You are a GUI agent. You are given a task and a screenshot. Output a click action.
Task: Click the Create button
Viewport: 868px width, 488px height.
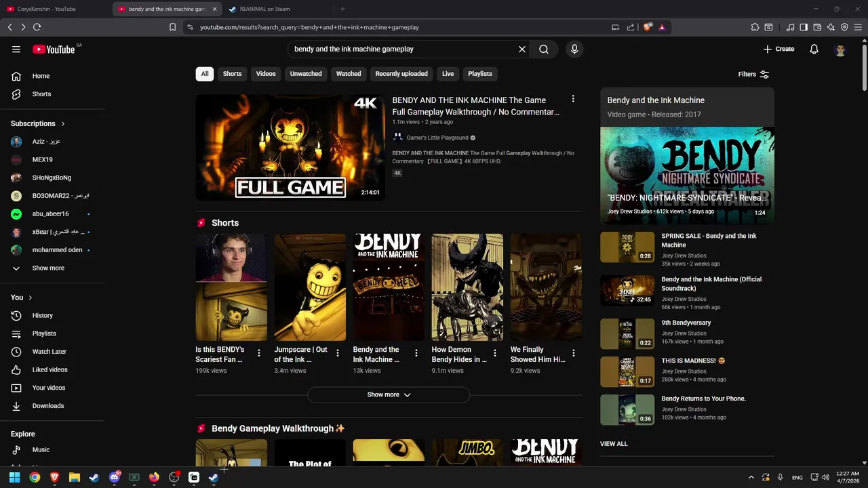tap(778, 49)
